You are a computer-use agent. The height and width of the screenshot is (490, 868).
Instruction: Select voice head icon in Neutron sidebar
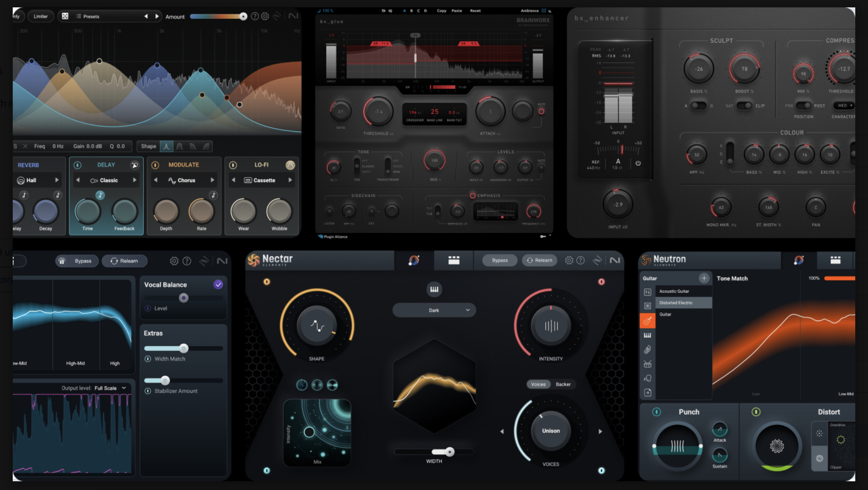tap(647, 378)
